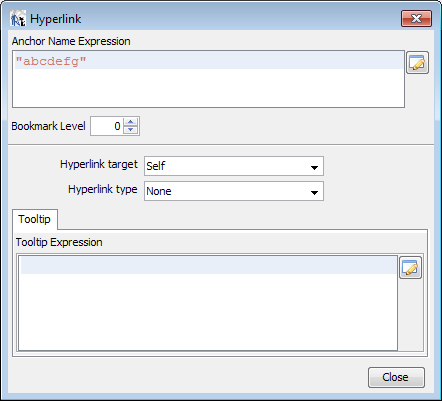Image resolution: width=442 pixels, height=401 pixels.
Task: Close the Hyperlink dialog window
Action: [x=416, y=18]
